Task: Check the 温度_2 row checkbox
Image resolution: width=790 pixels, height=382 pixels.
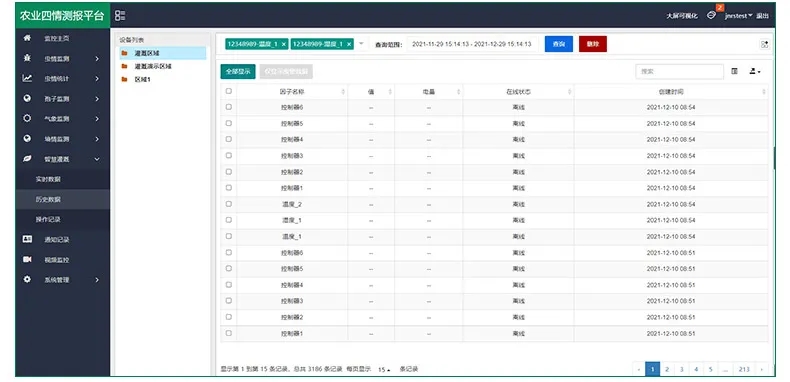Action: [229, 204]
